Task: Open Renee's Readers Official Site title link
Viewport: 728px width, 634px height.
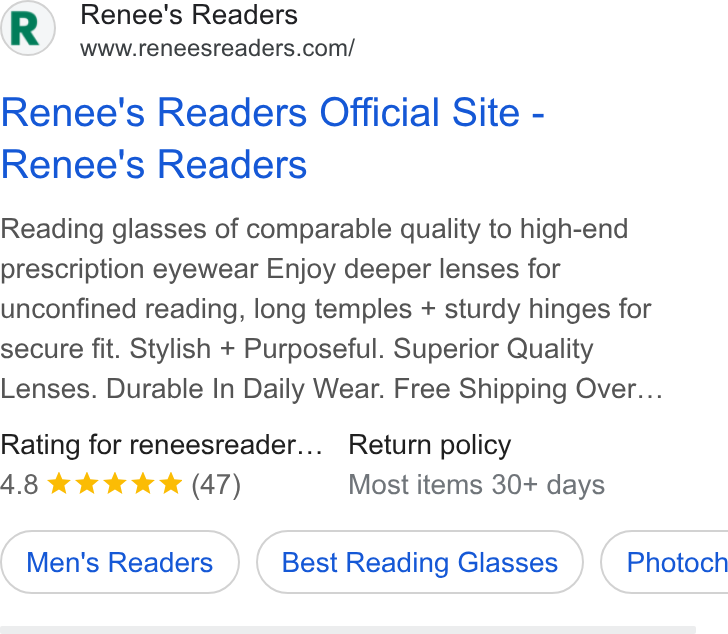Action: 273,138
